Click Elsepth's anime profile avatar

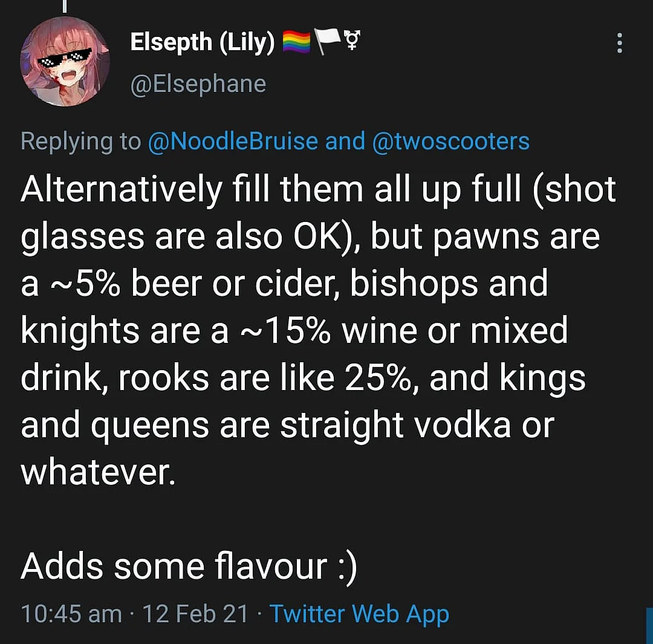coord(65,61)
